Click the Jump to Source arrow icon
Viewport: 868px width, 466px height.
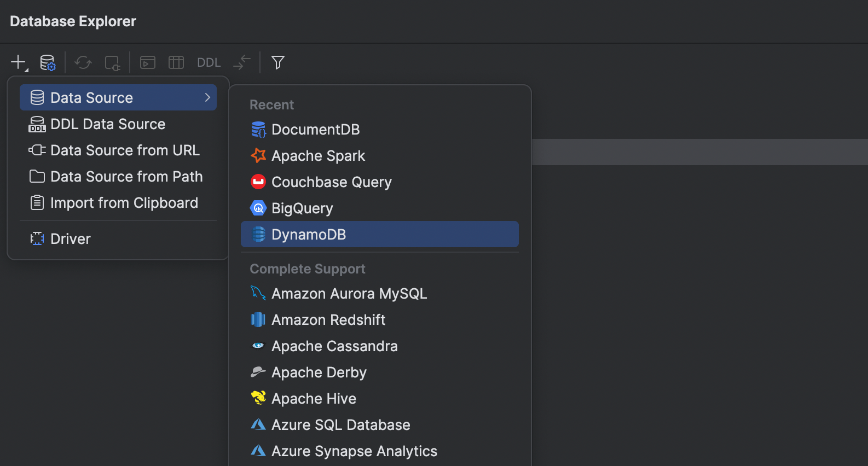241,62
